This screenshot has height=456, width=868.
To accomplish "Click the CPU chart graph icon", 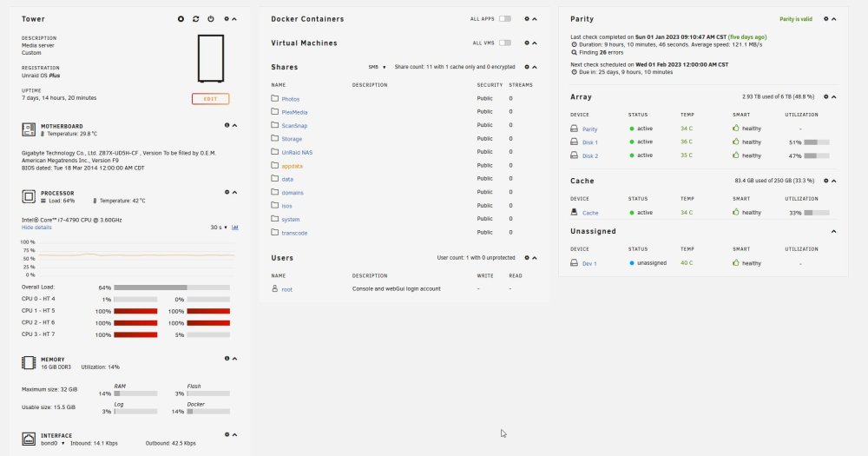I will click(235, 228).
